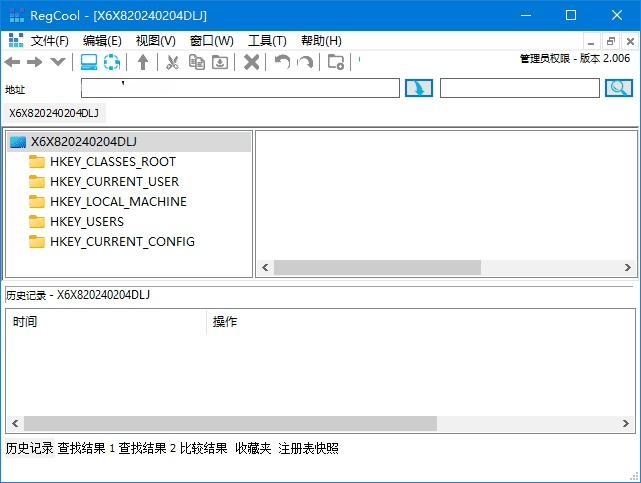Select HKEY_CURRENT_USER in the tree
Image resolution: width=641 pixels, height=483 pixels.
[114, 182]
